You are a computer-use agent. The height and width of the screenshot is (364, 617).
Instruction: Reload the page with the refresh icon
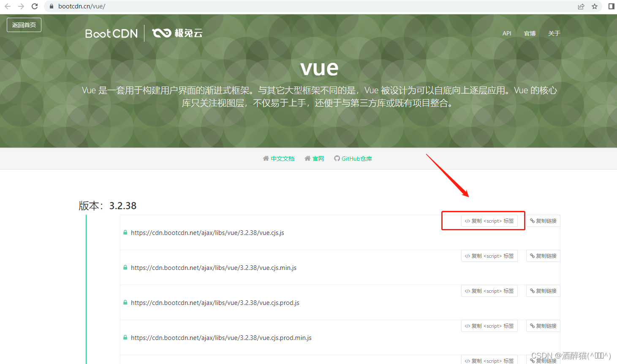coord(35,6)
